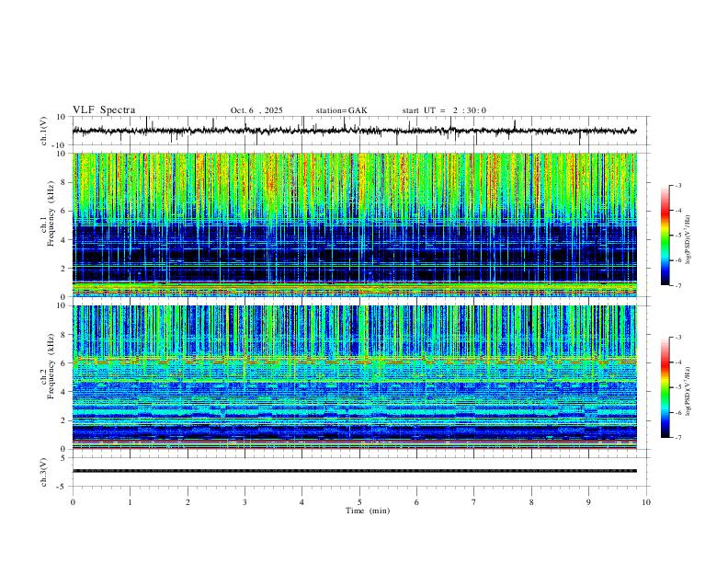The image size is (728, 563).
Task: Click time axis tick label "0"
Action: [73, 502]
